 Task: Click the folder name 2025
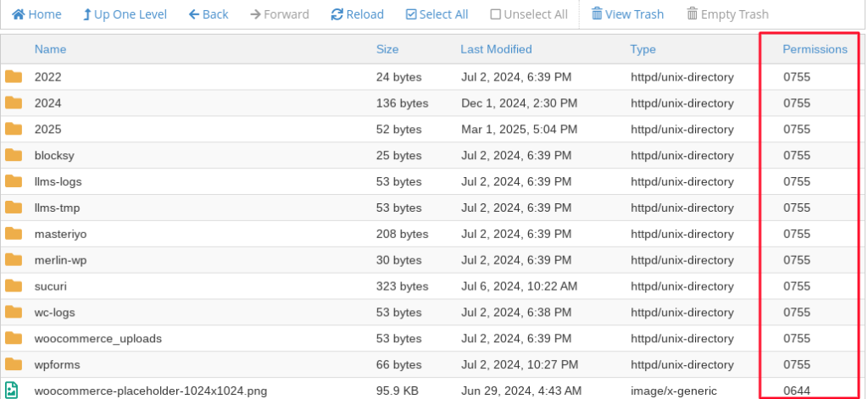click(47, 130)
